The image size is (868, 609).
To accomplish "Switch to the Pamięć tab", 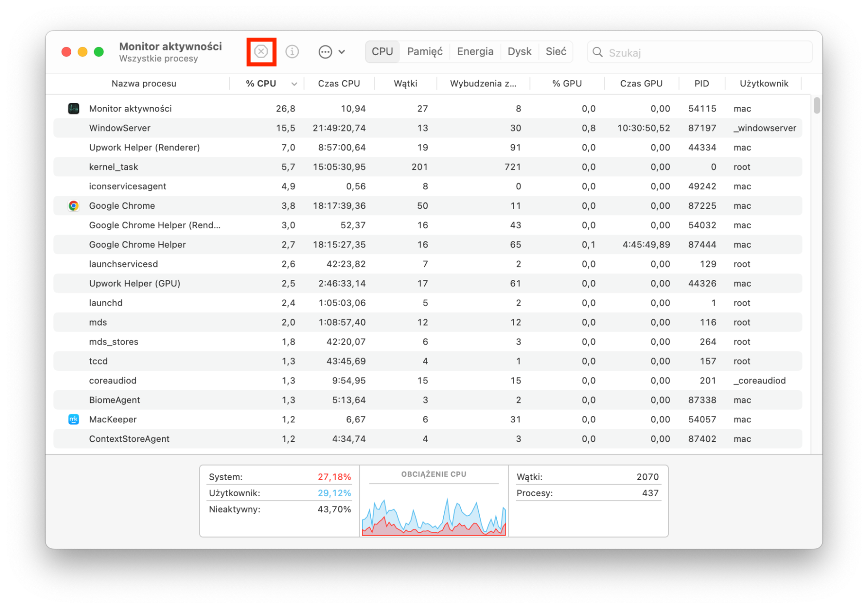I will click(425, 52).
